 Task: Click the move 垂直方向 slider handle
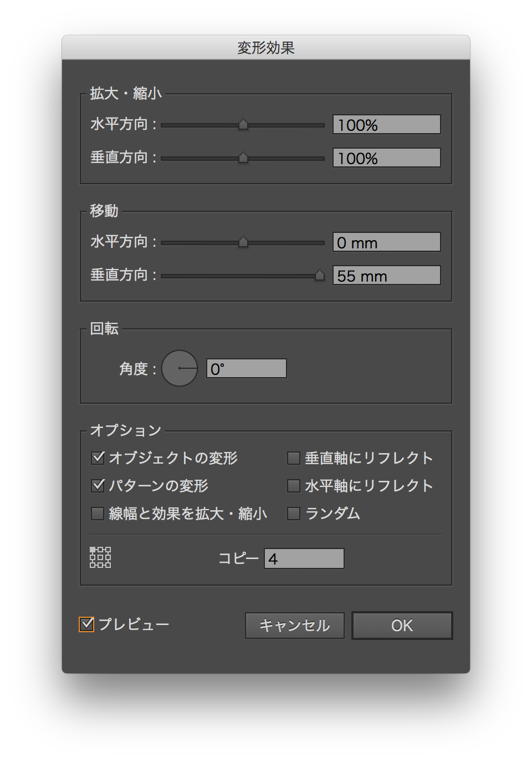point(320,276)
